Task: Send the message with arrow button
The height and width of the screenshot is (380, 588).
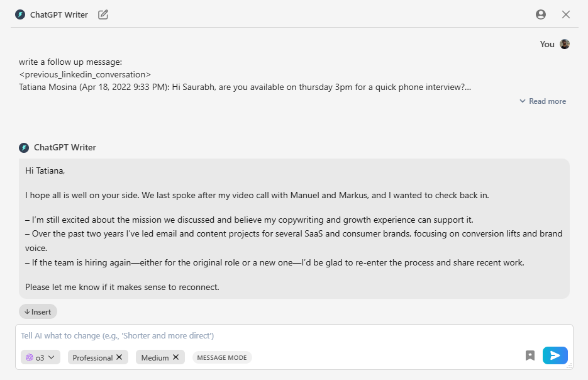Action: click(555, 355)
